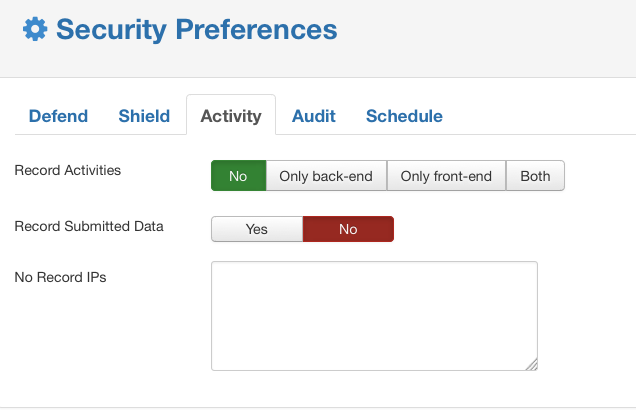Viewport: 636px width, 410px height.
Task: Select Both for Record Activities
Action: coord(535,176)
